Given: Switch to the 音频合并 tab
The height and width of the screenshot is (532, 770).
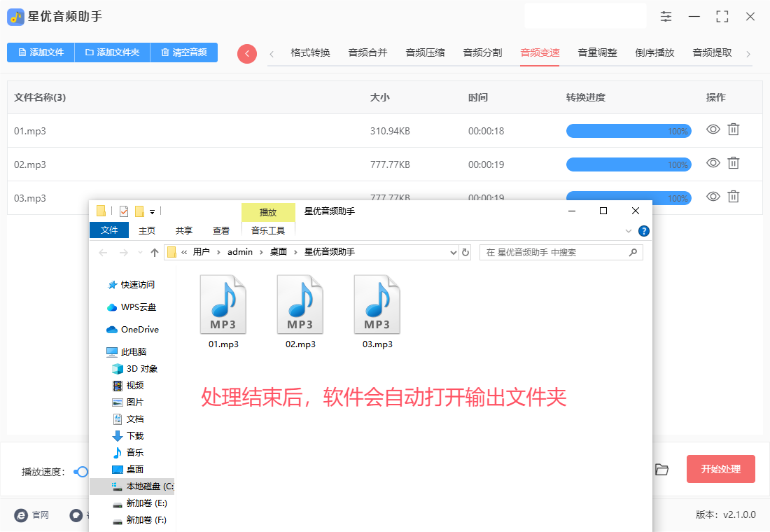Looking at the screenshot, I should tap(367, 52).
